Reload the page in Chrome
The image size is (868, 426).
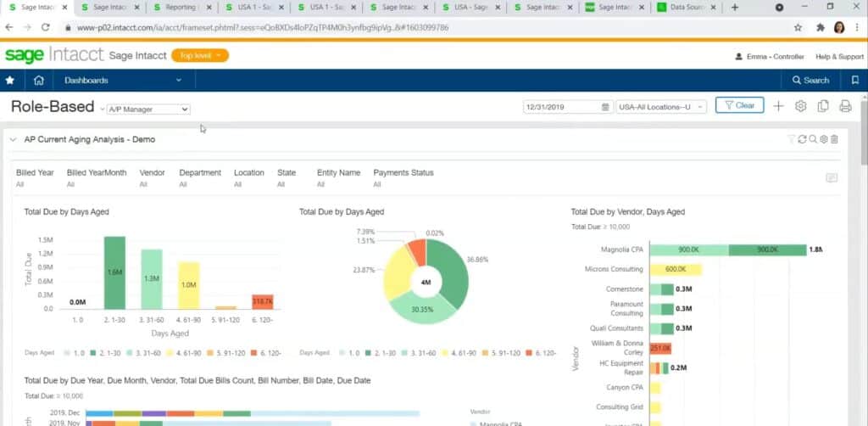(x=46, y=27)
